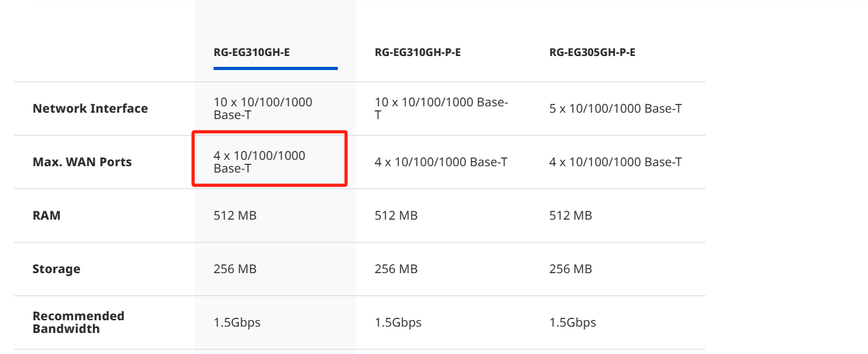868x354 pixels.
Task: Click RG-EG310GH-E's 1.5Gbps bandwidth value
Action: tap(236, 322)
